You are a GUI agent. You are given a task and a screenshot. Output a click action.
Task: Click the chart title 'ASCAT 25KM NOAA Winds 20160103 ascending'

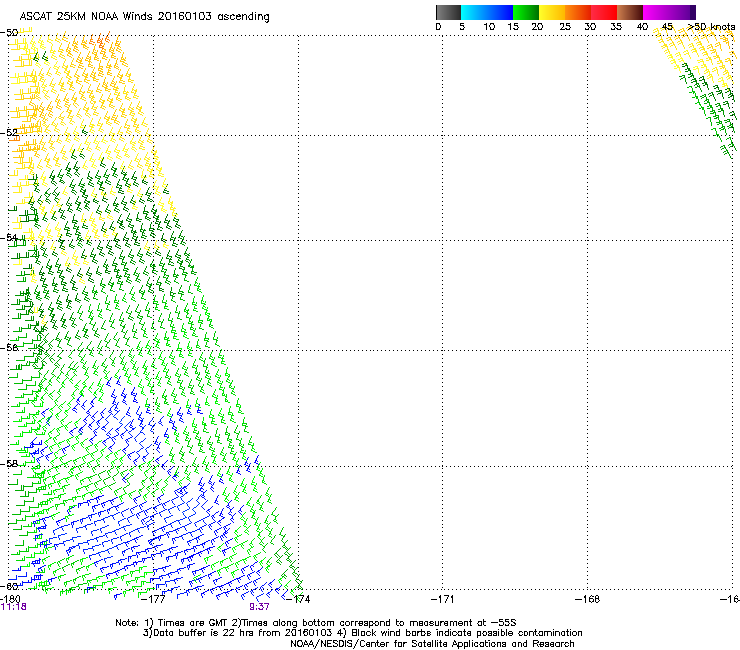[144, 17]
